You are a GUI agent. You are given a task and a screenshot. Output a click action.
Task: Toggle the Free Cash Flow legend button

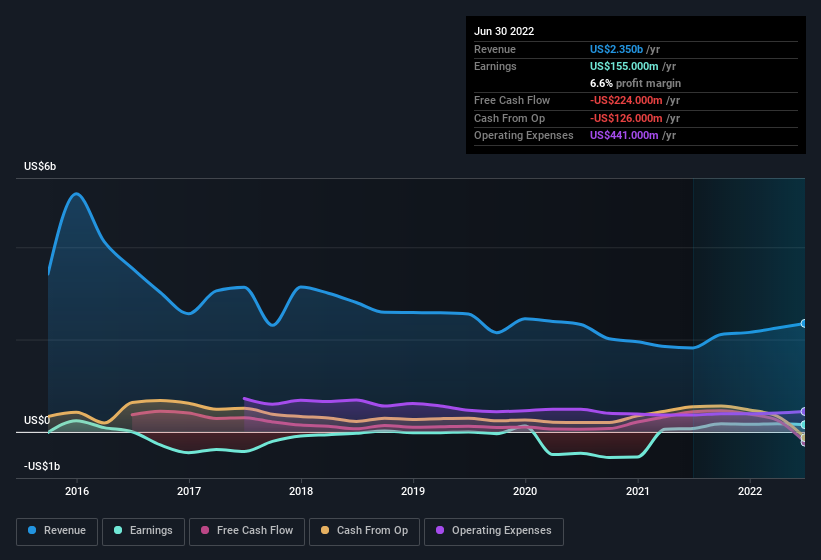[247, 531]
